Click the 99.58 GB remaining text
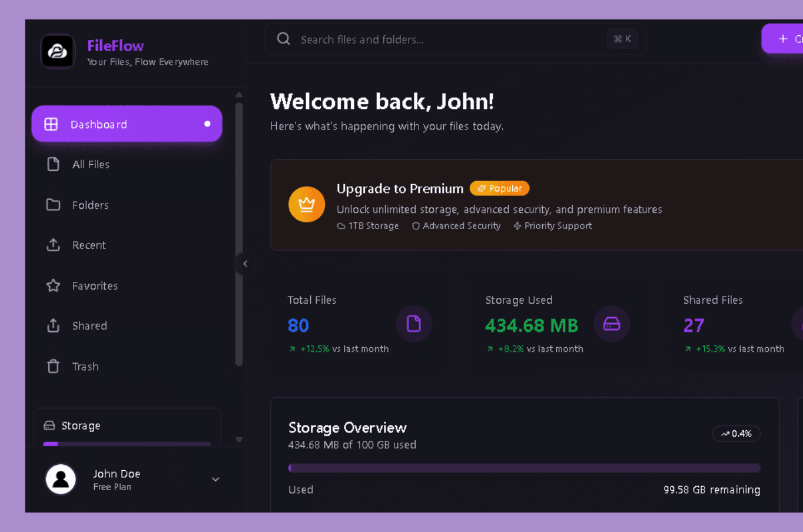This screenshot has height=532, width=803. tap(712, 490)
